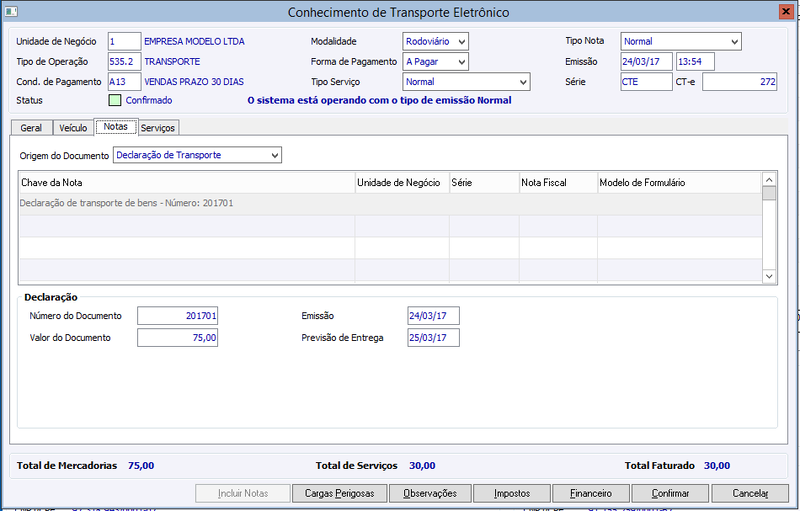Open the Serviços tab
800x511 pixels.
point(158,127)
